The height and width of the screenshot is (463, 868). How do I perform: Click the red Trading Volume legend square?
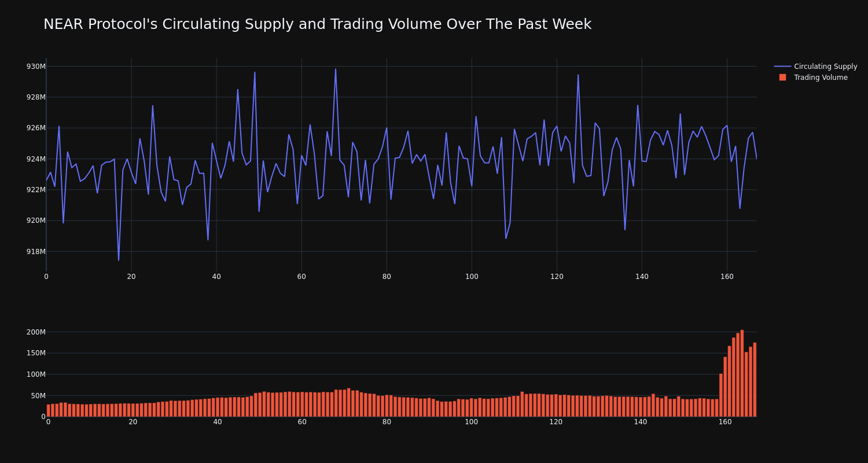(782, 78)
